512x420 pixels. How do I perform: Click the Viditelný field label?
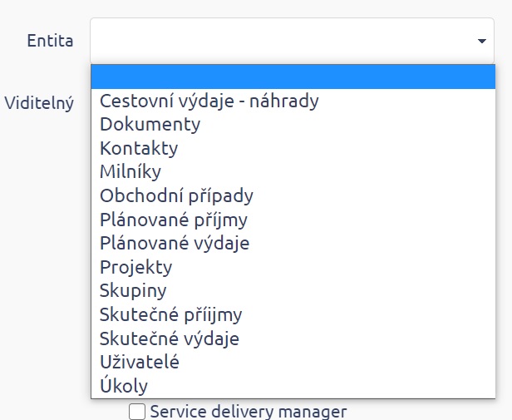[39, 103]
